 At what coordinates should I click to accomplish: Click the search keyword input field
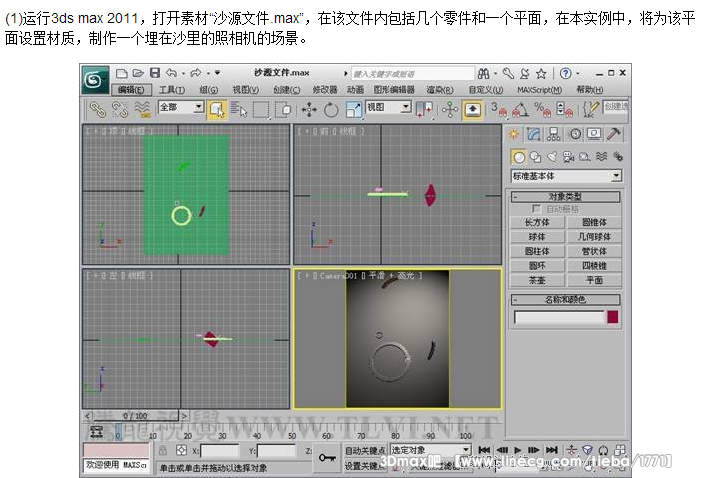[412, 73]
